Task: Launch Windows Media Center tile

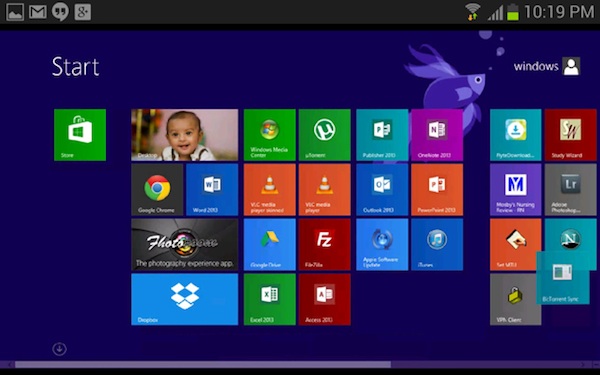Action: (270, 135)
